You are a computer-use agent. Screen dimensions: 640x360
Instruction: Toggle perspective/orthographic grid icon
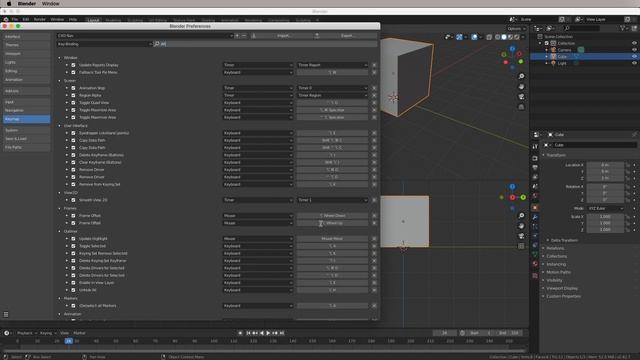521,107
